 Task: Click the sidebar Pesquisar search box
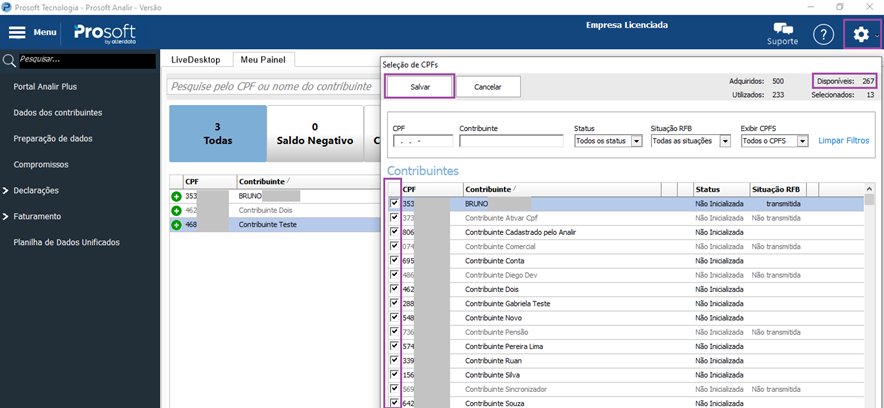(87, 61)
